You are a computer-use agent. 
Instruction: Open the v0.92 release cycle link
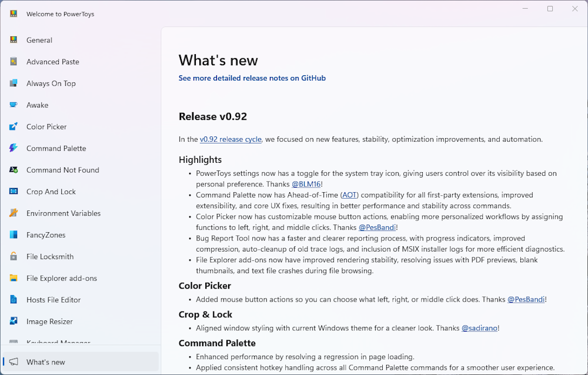(x=230, y=139)
